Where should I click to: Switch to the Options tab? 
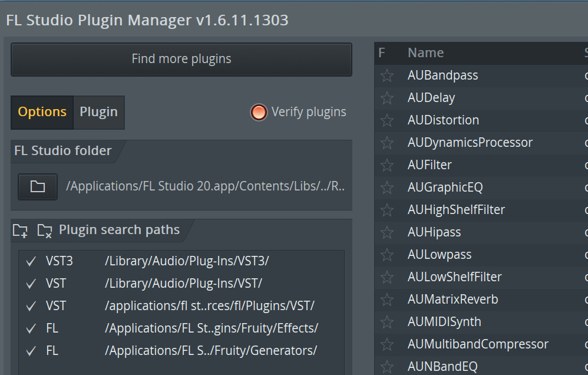(42, 112)
